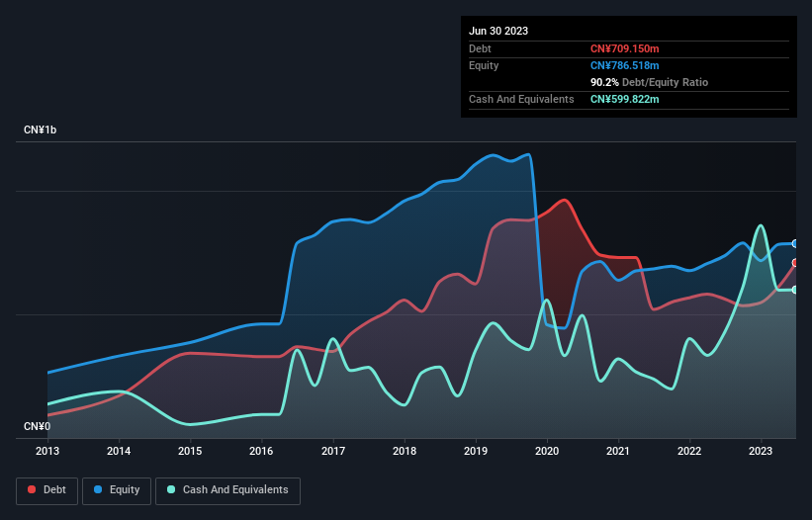This screenshot has height=520, width=812.
Task: Toggle the Debt legend button
Action: (47, 490)
